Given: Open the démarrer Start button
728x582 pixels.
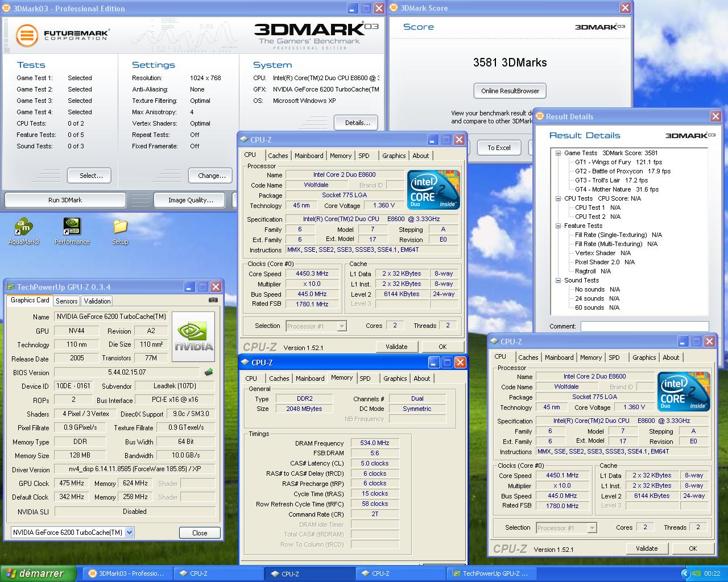Looking at the screenshot, I should pyautogui.click(x=38, y=573).
